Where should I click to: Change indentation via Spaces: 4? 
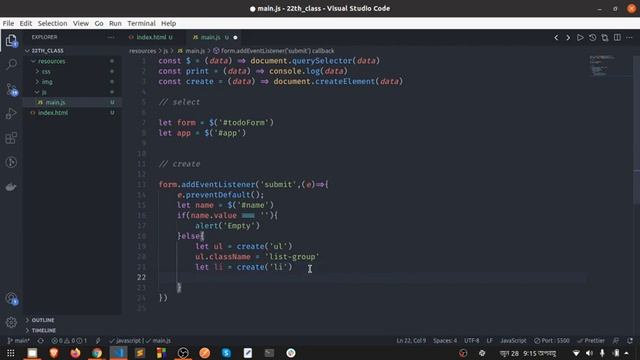(445, 340)
